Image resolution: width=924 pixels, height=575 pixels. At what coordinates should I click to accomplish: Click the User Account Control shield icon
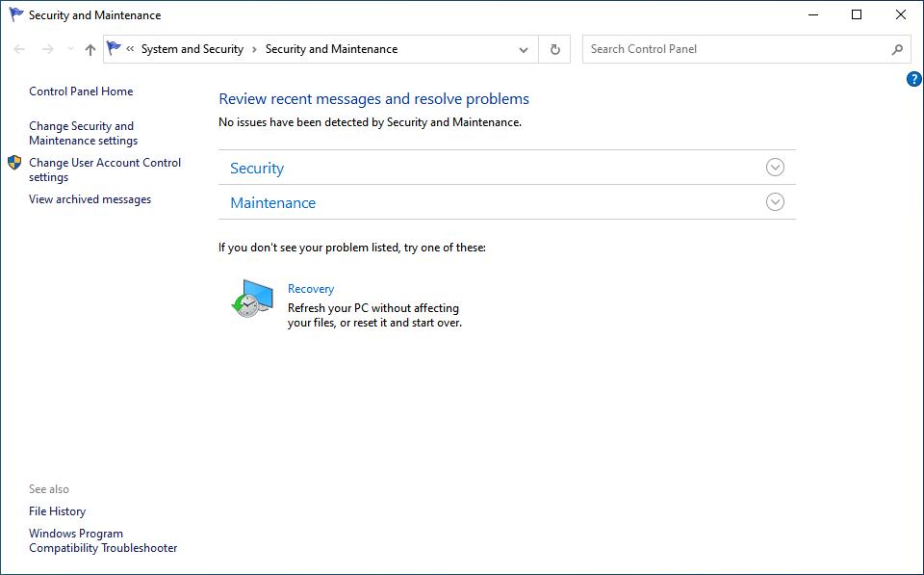coord(14,163)
